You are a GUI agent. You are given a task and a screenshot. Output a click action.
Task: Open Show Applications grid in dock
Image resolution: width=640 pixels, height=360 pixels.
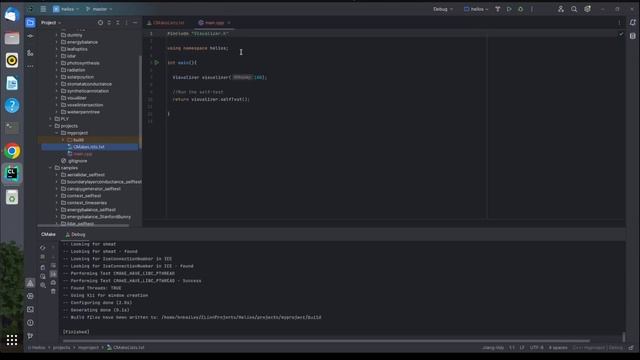pyautogui.click(x=12, y=340)
